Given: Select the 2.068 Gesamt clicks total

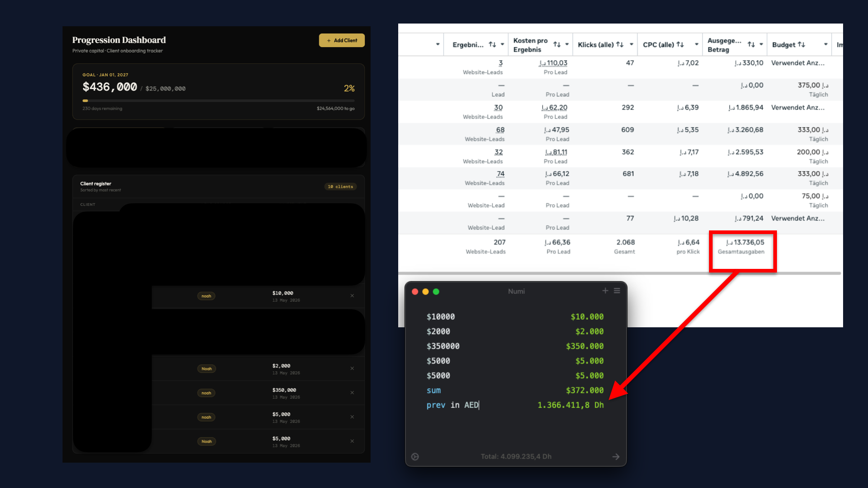Looking at the screenshot, I should (625, 243).
